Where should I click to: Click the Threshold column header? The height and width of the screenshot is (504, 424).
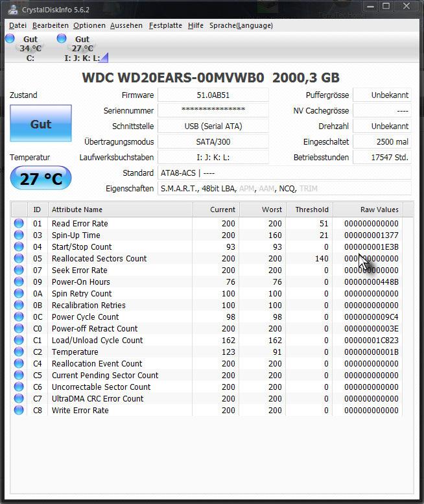point(309,210)
